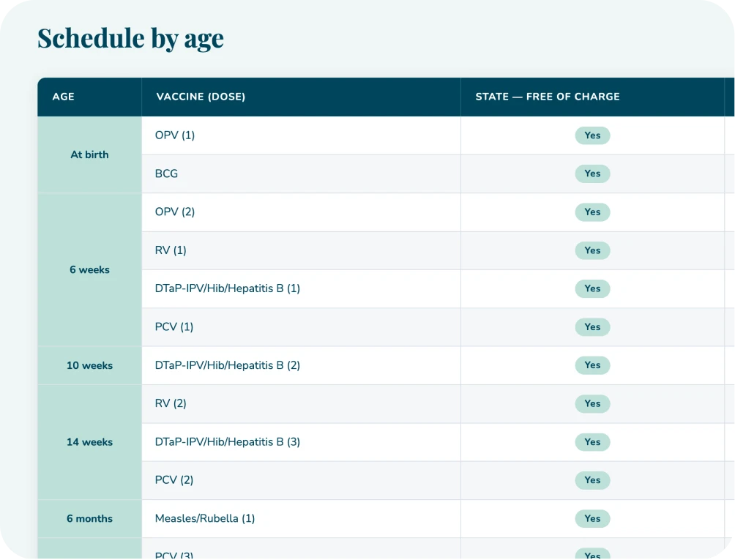Click the Yes badge for Measles/Rubella (1)
This screenshot has width=735, height=560.
tap(592, 519)
